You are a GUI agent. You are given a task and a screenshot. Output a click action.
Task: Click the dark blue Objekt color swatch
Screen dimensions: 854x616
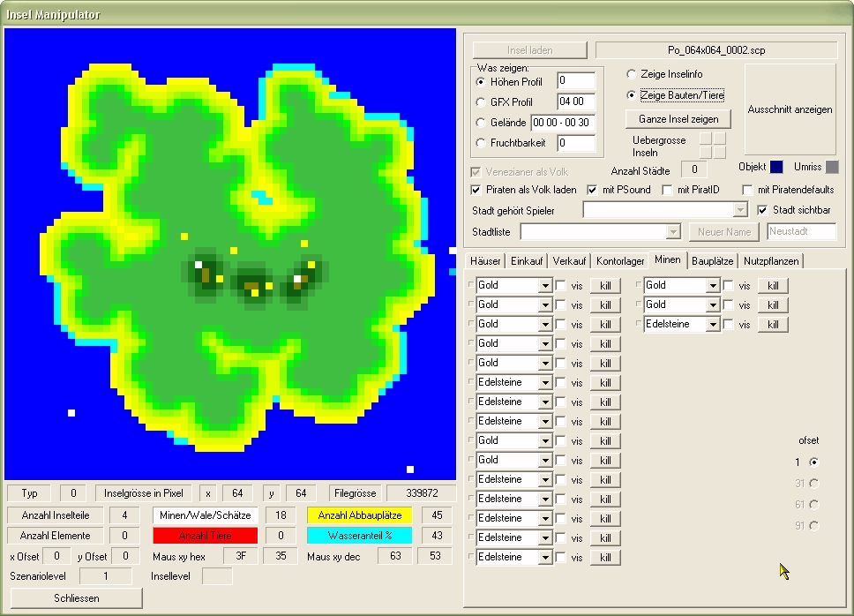tap(776, 167)
